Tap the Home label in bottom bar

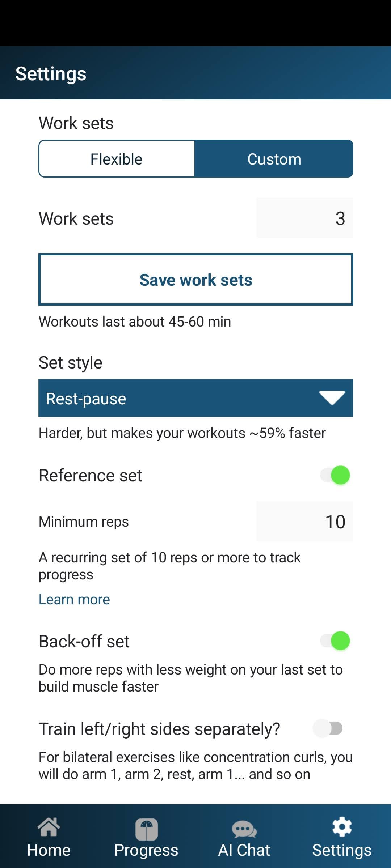[x=49, y=850]
